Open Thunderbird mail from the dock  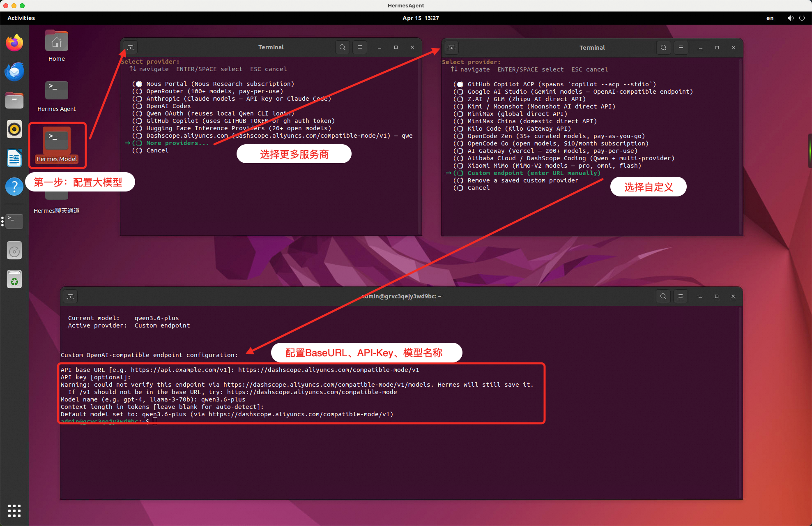pos(14,72)
